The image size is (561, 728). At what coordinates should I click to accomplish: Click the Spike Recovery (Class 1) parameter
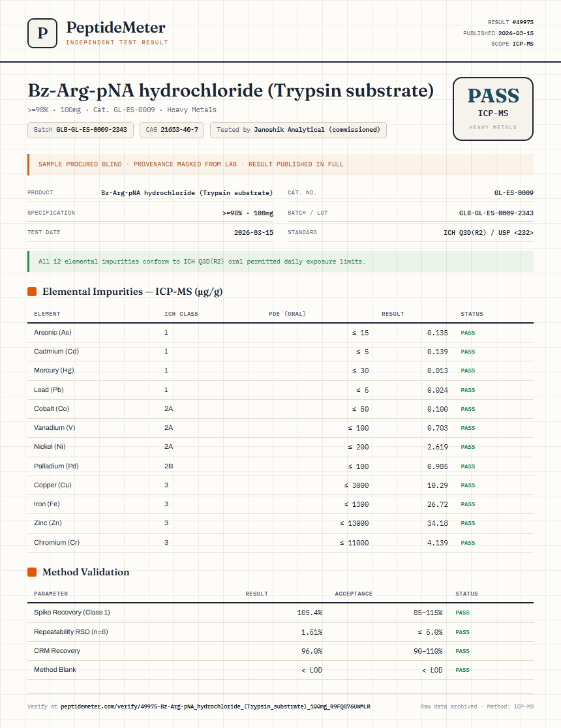pyautogui.click(x=72, y=613)
